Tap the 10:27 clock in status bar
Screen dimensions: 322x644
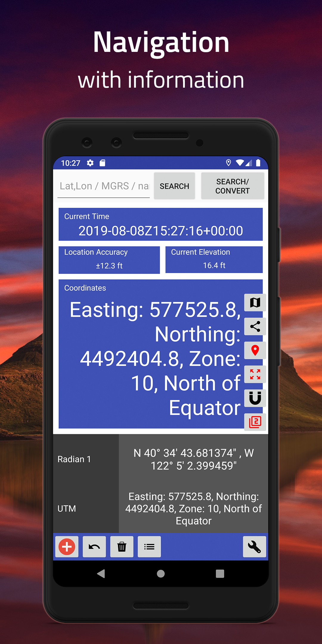tap(71, 163)
